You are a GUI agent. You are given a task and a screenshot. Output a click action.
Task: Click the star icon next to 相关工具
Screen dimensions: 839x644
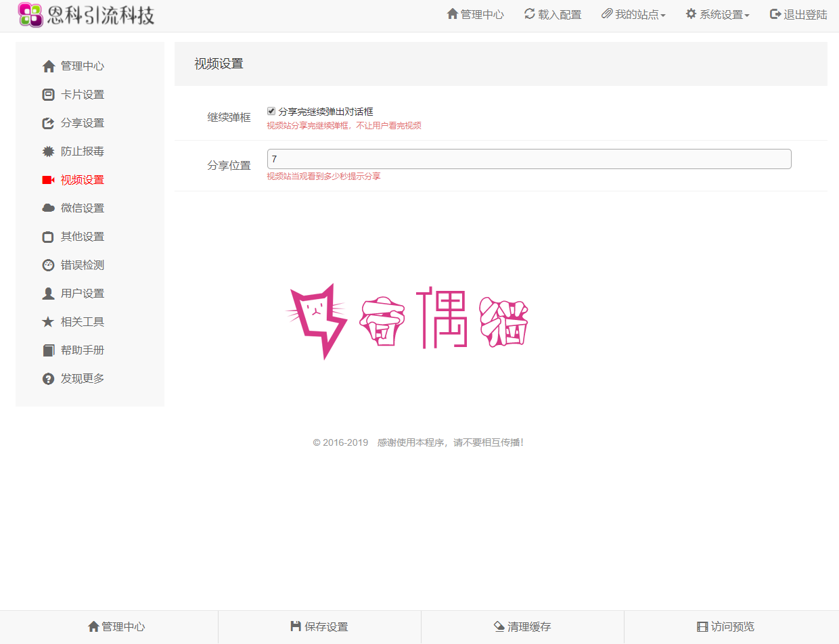[x=48, y=322]
